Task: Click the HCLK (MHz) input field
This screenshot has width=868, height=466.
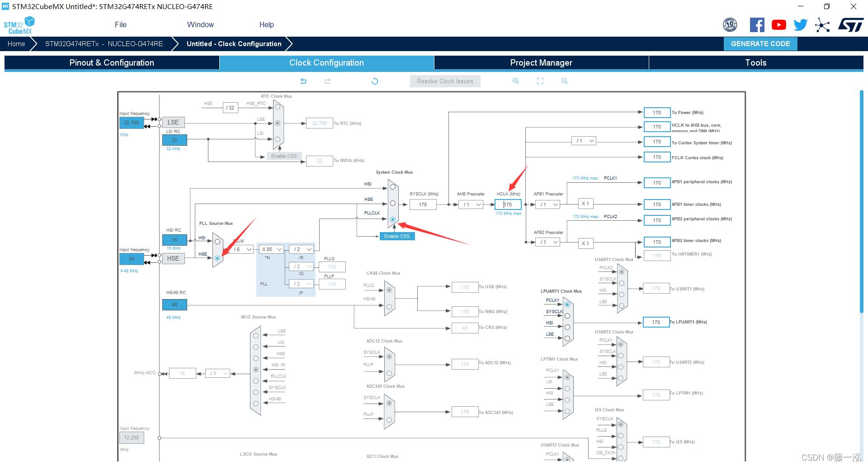Action: (x=508, y=204)
